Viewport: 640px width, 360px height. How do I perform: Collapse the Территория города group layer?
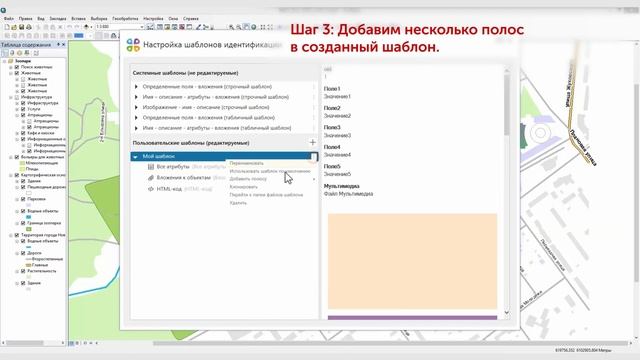click(11, 235)
